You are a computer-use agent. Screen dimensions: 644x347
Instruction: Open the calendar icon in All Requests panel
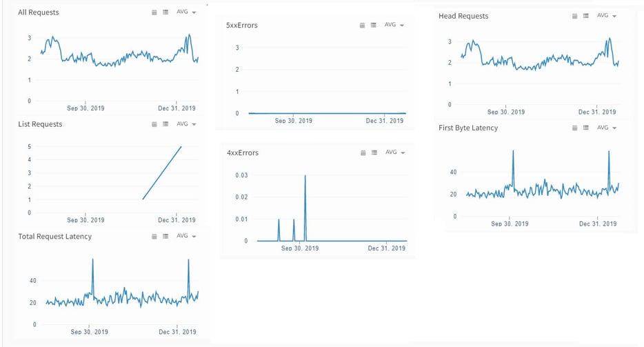tap(154, 12)
